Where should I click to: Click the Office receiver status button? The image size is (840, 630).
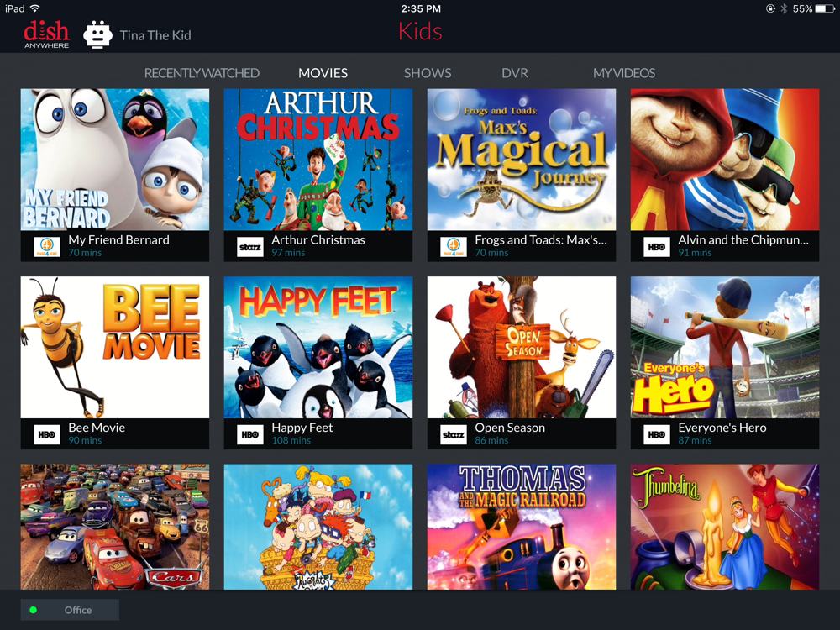(70, 610)
